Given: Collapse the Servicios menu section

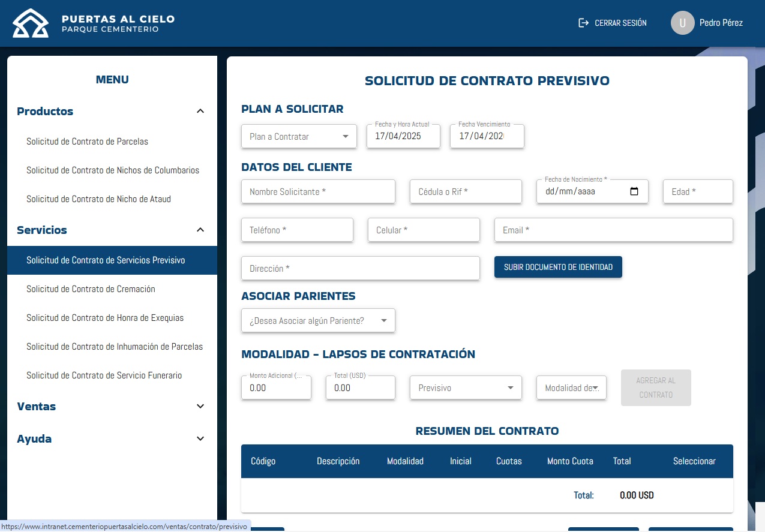Looking at the screenshot, I should 200,230.
